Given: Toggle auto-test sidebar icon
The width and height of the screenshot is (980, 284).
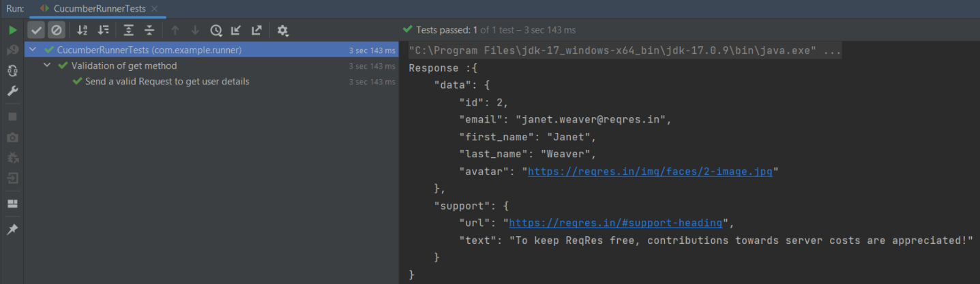Looking at the screenshot, I should (12, 71).
